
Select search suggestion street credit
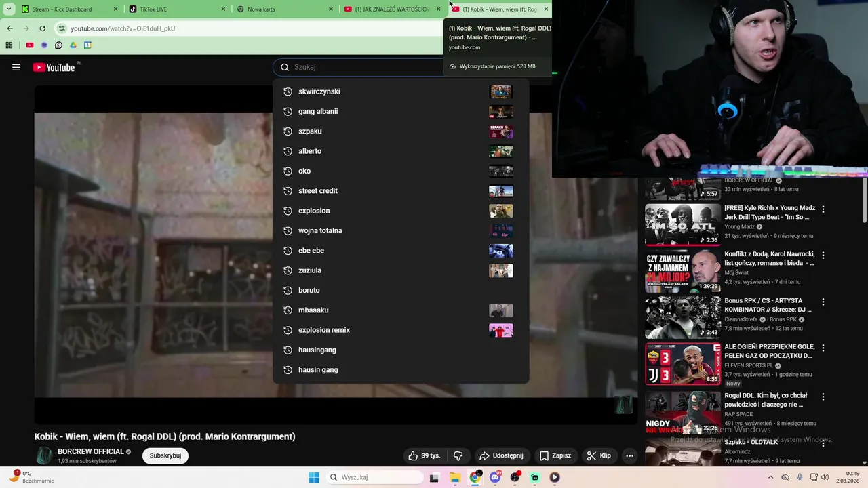point(400,191)
